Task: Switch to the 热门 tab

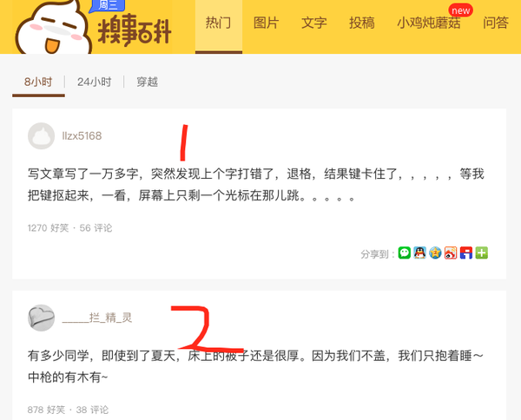Action: (x=218, y=23)
